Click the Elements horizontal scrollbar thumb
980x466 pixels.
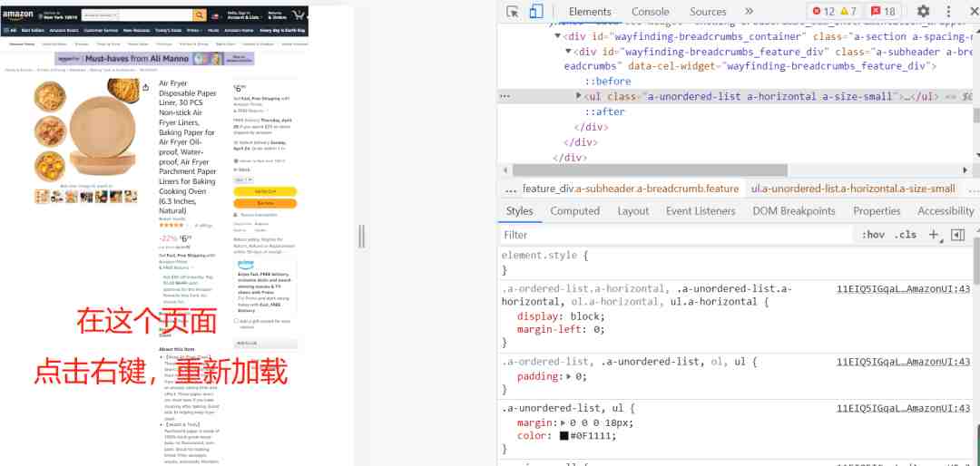650,170
